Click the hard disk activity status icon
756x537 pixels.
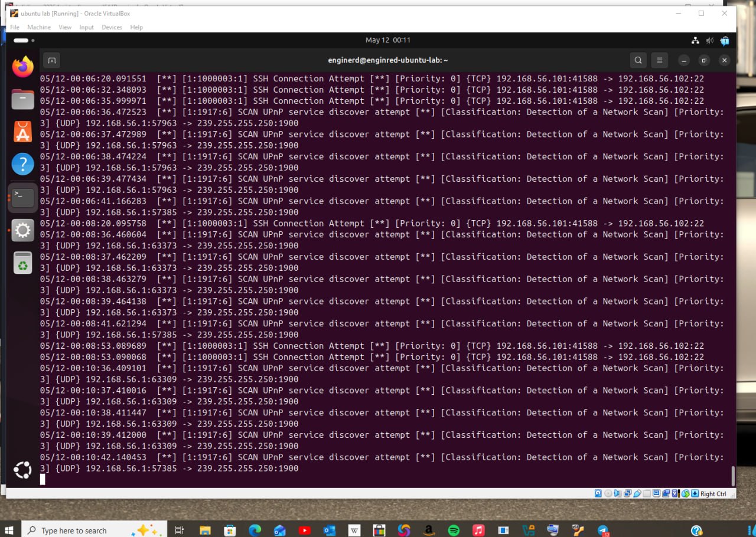pyautogui.click(x=598, y=493)
